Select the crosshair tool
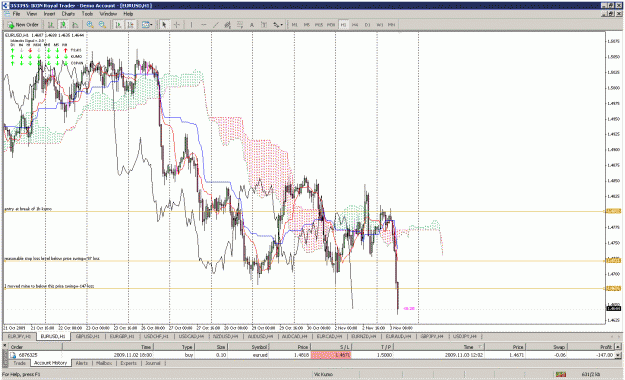This screenshot has height=380, width=625. (x=176, y=25)
